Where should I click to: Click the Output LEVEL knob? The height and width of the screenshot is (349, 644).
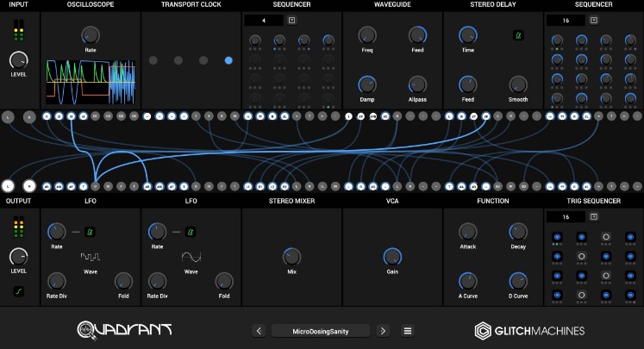point(18,257)
